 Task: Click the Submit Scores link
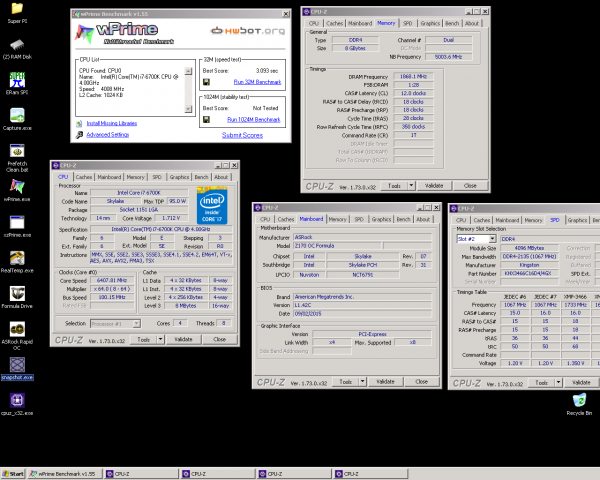click(x=242, y=135)
